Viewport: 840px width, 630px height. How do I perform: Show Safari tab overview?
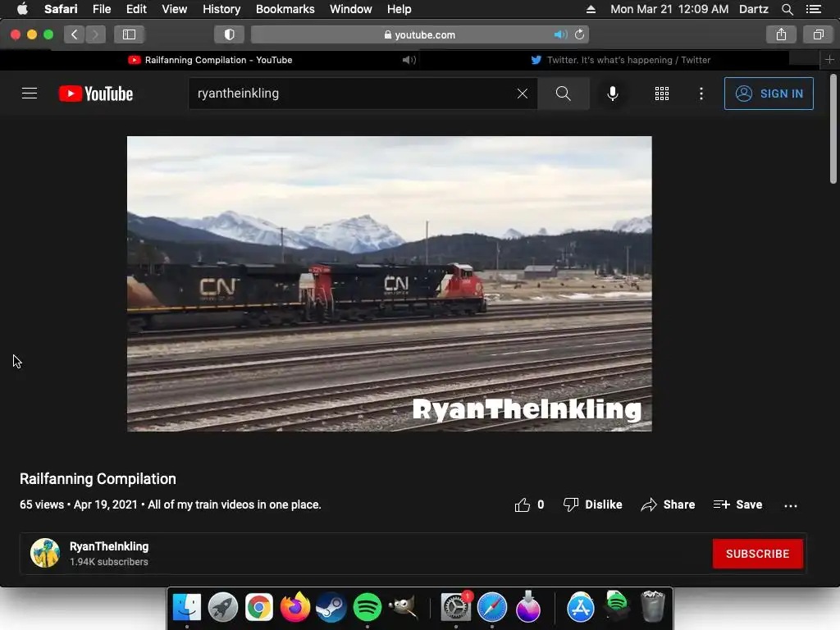pos(818,34)
